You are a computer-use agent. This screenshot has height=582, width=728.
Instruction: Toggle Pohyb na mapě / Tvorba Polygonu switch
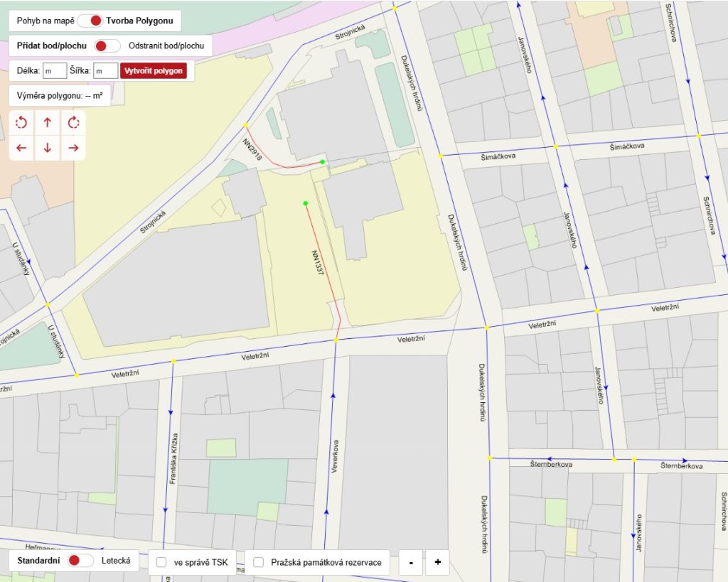pos(90,21)
